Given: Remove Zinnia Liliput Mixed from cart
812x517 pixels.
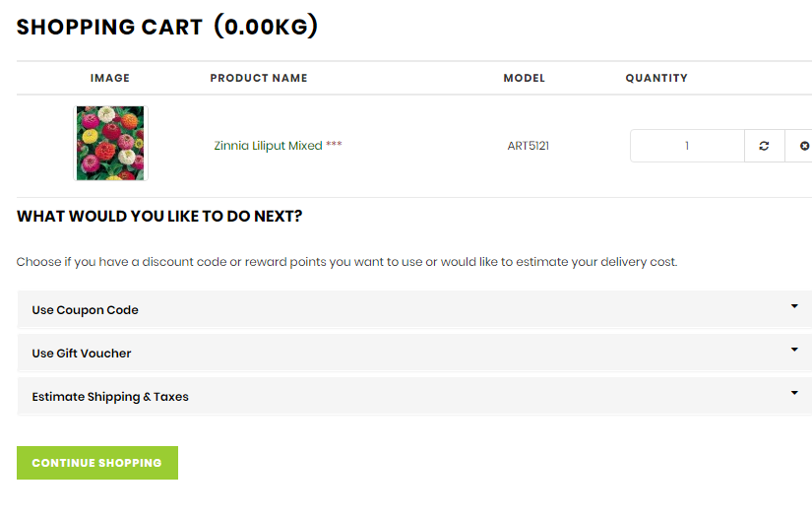Looking at the screenshot, I should pos(803,146).
